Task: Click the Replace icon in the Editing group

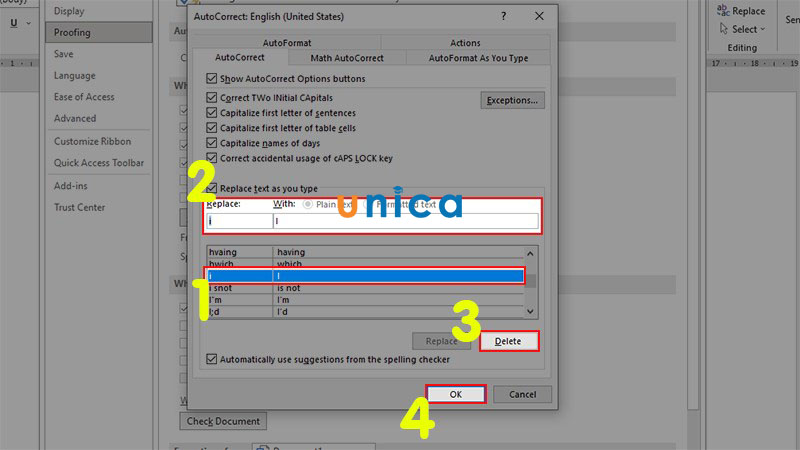Action: [723, 10]
